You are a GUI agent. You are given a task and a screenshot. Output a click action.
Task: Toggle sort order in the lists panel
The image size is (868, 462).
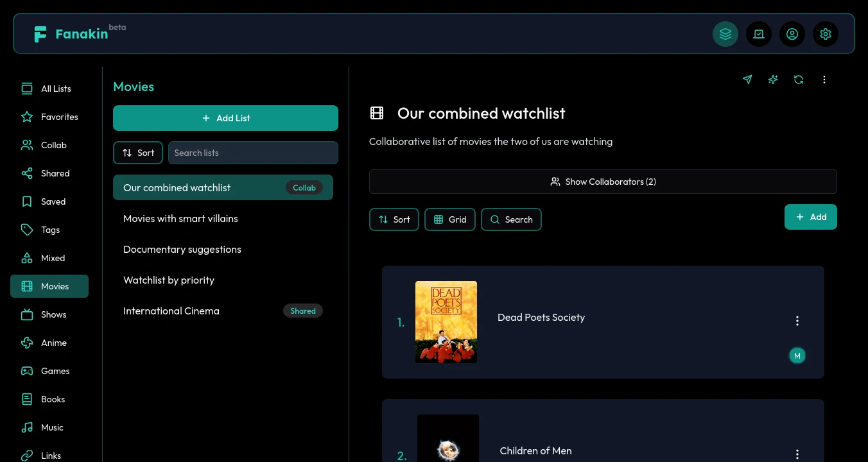(137, 153)
